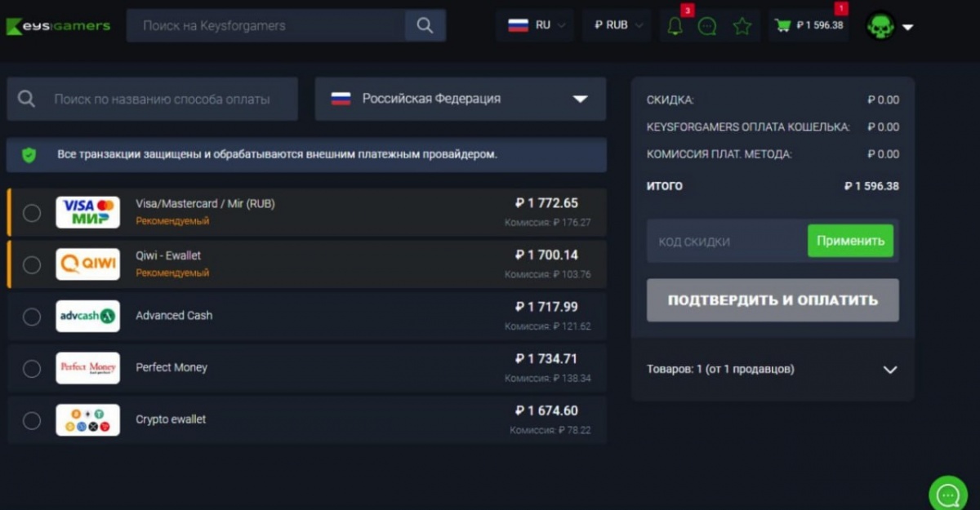This screenshot has height=510, width=980.
Task: Click the Применить apply button
Action: [x=850, y=241]
